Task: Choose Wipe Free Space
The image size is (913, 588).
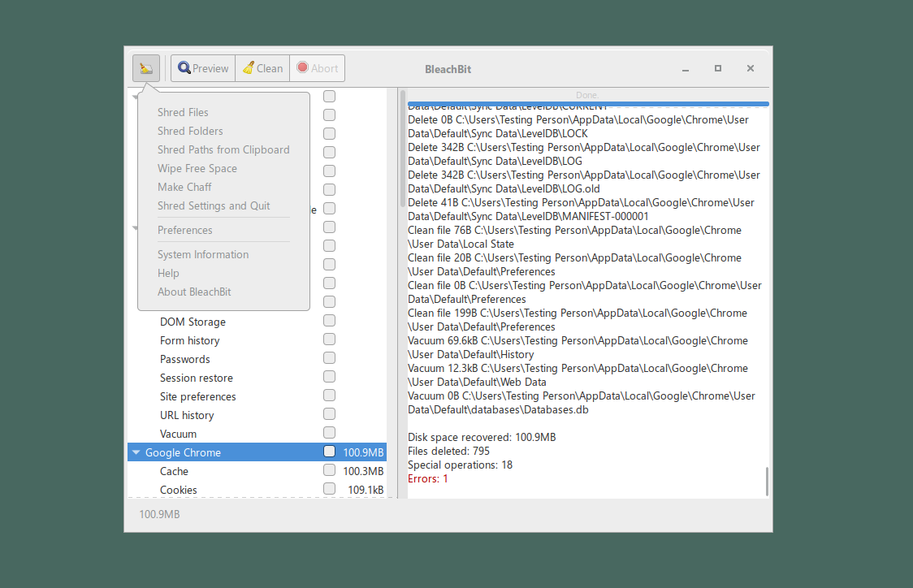Action: tap(197, 168)
